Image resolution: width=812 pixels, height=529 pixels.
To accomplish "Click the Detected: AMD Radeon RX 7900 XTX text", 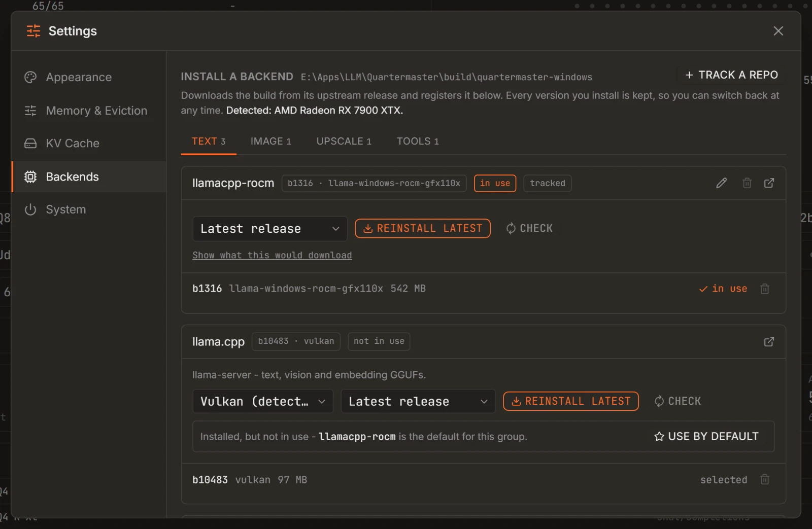I will tap(314, 111).
